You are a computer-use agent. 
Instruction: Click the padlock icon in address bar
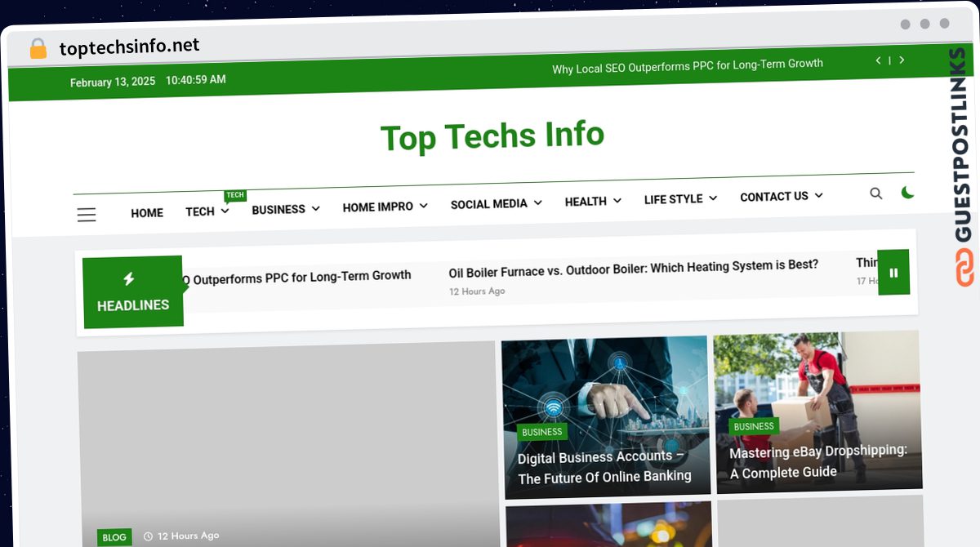point(38,48)
